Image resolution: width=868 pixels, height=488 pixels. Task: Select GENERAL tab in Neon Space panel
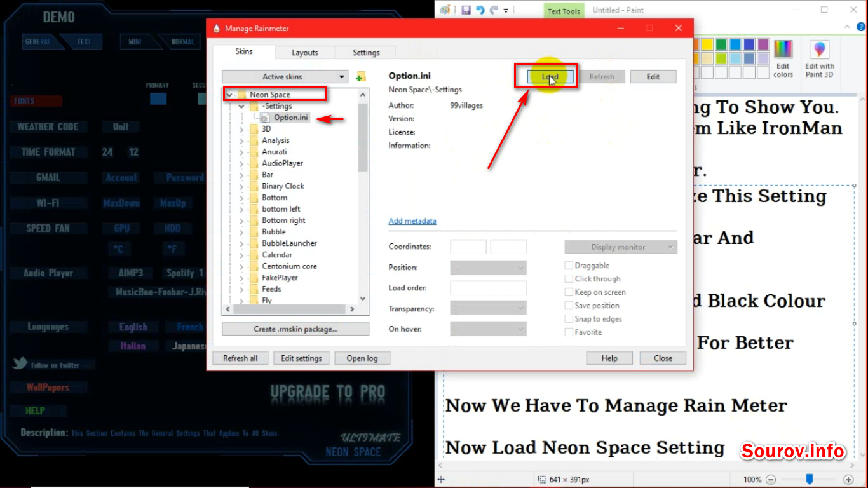coord(38,42)
